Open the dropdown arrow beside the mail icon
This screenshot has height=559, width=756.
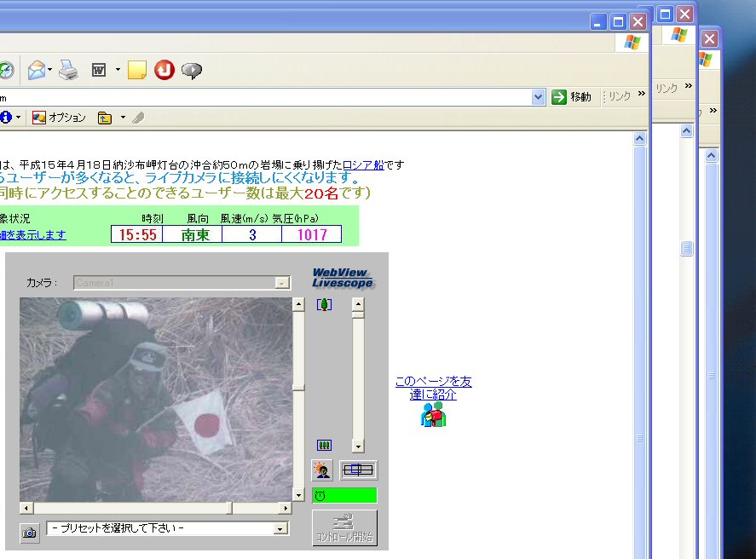click(50, 70)
